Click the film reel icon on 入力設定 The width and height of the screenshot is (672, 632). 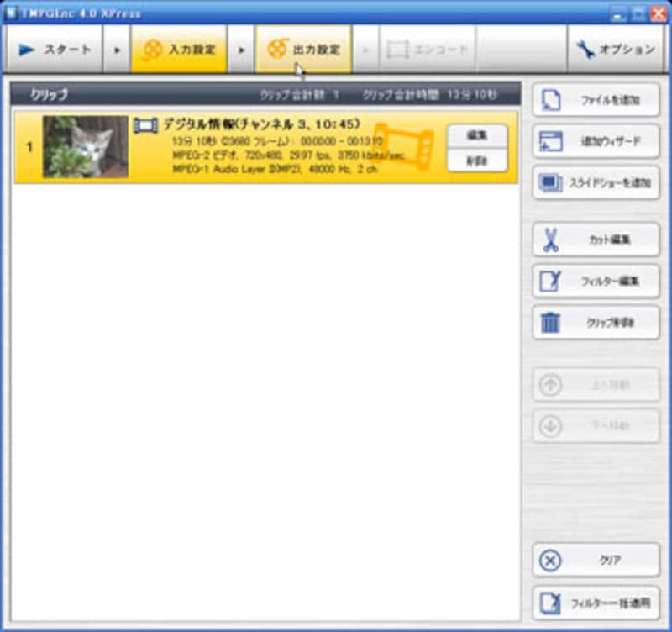pyautogui.click(x=152, y=50)
